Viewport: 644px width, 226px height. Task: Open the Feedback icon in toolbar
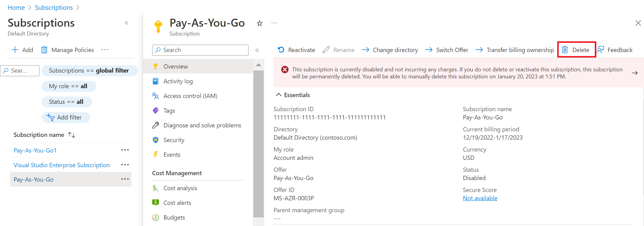[601, 50]
